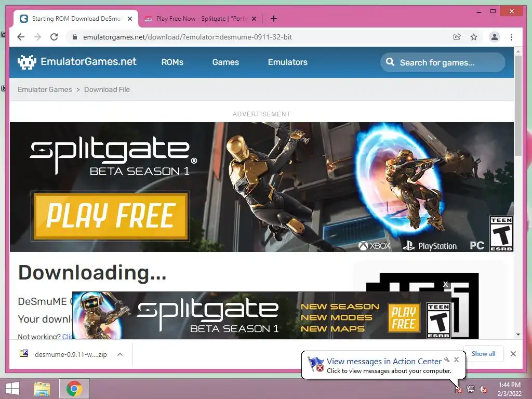532x399 pixels.
Task: Click the Action Center flag tray icon
Action: [458, 389]
